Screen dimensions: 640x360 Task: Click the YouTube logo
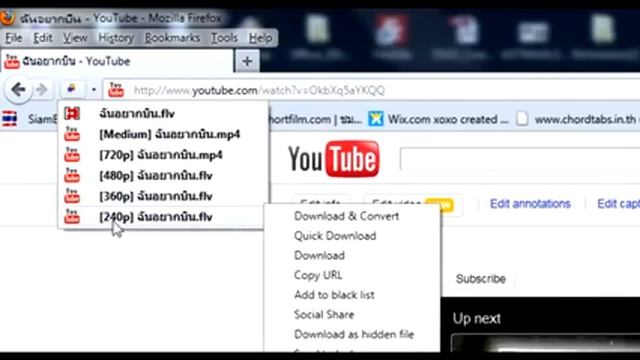point(334,159)
